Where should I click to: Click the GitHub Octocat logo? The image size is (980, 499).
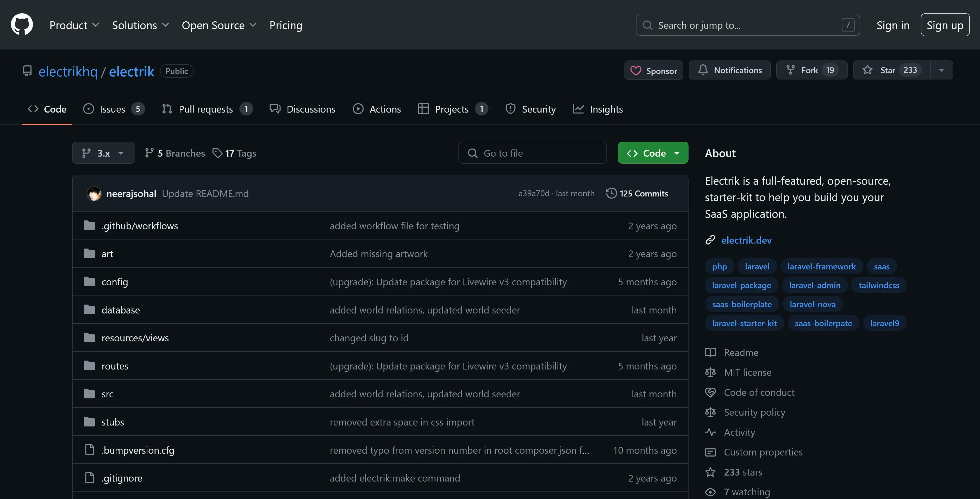(22, 25)
